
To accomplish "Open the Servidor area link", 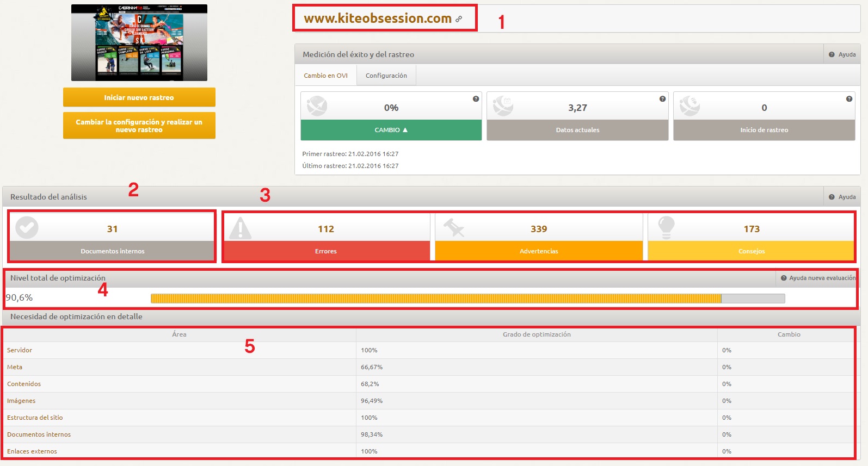I will coord(20,350).
